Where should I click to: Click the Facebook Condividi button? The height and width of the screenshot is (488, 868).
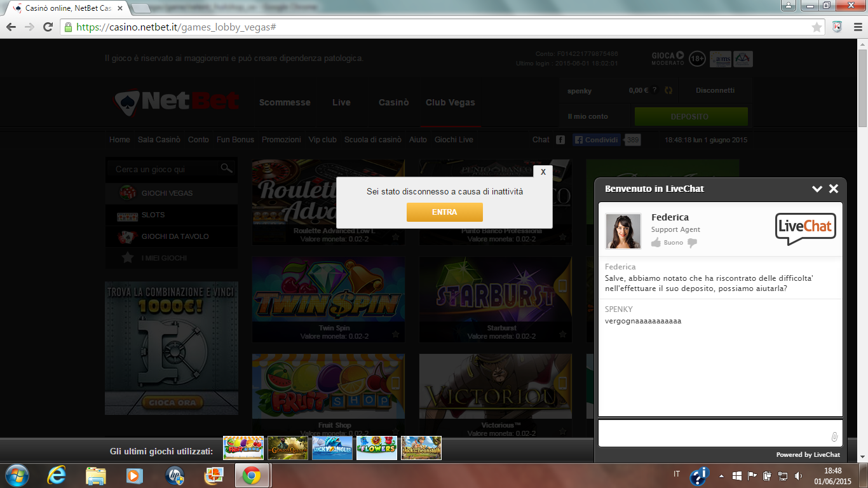point(597,140)
